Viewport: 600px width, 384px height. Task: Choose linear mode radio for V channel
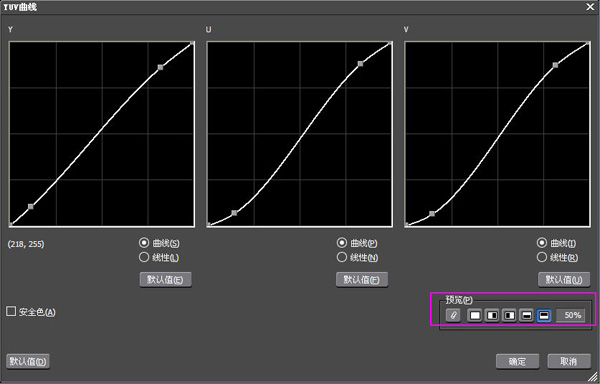click(x=542, y=257)
